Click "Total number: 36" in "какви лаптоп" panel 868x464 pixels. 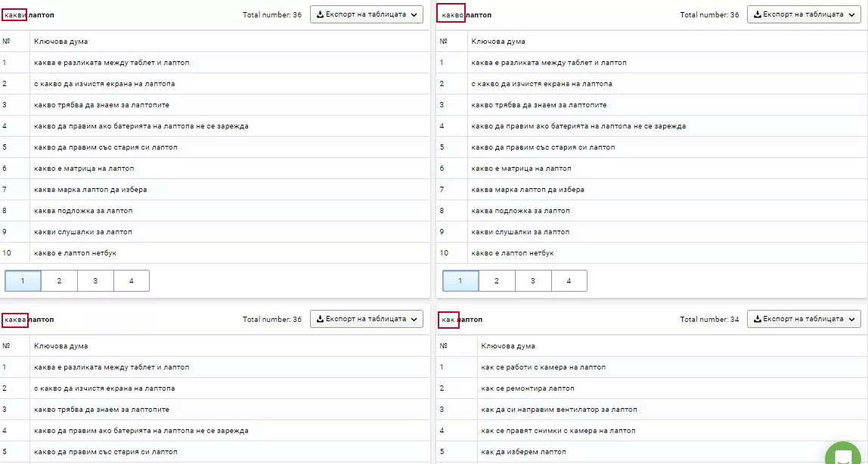(x=271, y=15)
